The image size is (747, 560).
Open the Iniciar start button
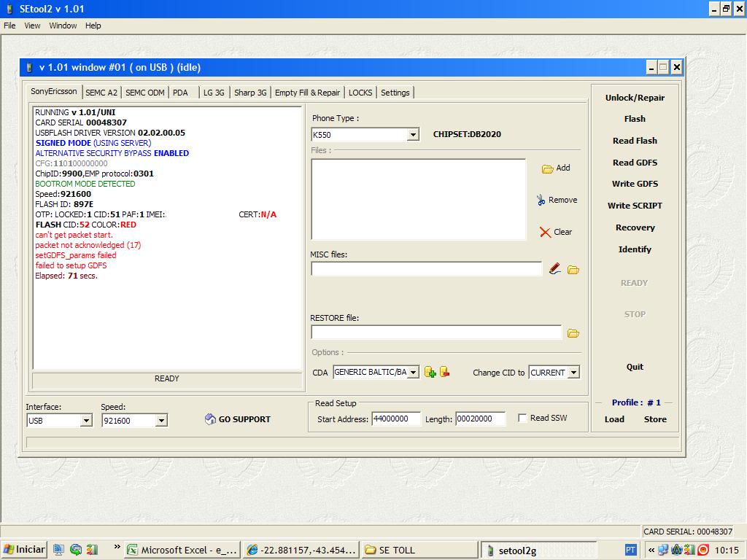point(24,550)
